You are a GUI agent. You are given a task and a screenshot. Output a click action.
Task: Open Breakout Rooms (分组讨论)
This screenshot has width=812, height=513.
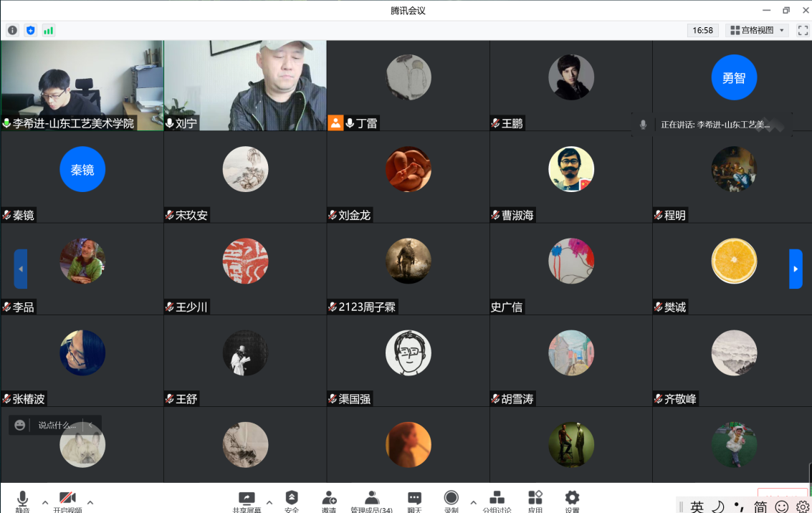point(497,499)
